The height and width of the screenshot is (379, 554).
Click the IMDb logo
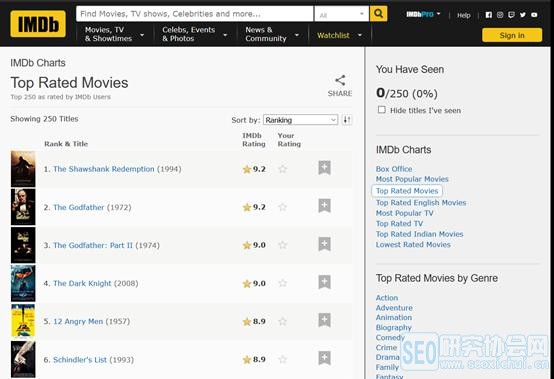(x=38, y=24)
